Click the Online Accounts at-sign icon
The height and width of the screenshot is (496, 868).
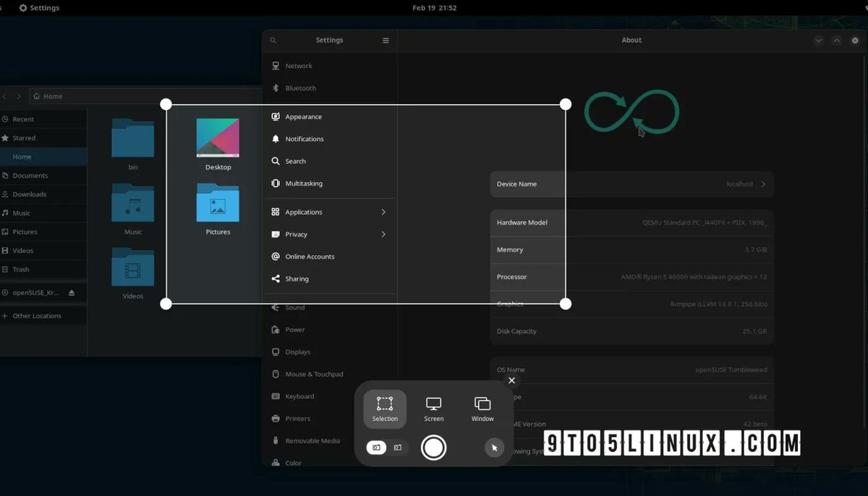click(x=276, y=257)
